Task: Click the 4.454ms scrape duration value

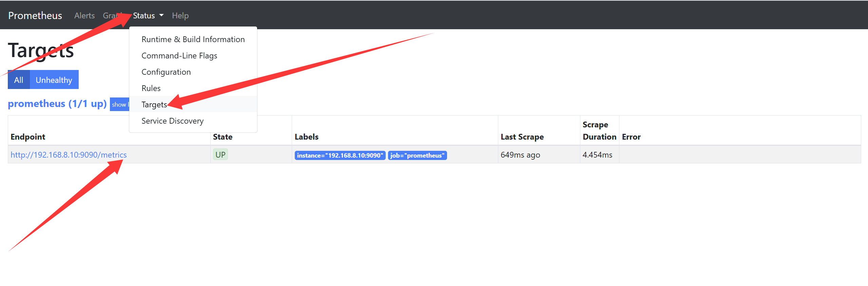Action: pyautogui.click(x=597, y=155)
